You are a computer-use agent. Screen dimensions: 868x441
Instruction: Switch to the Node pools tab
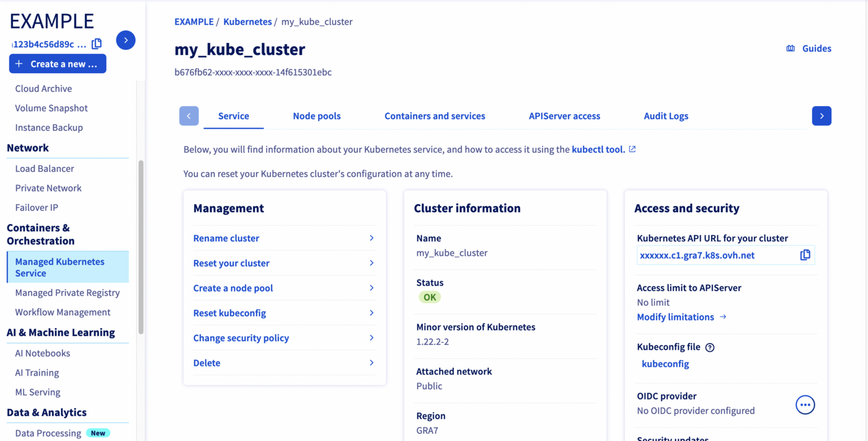point(317,115)
